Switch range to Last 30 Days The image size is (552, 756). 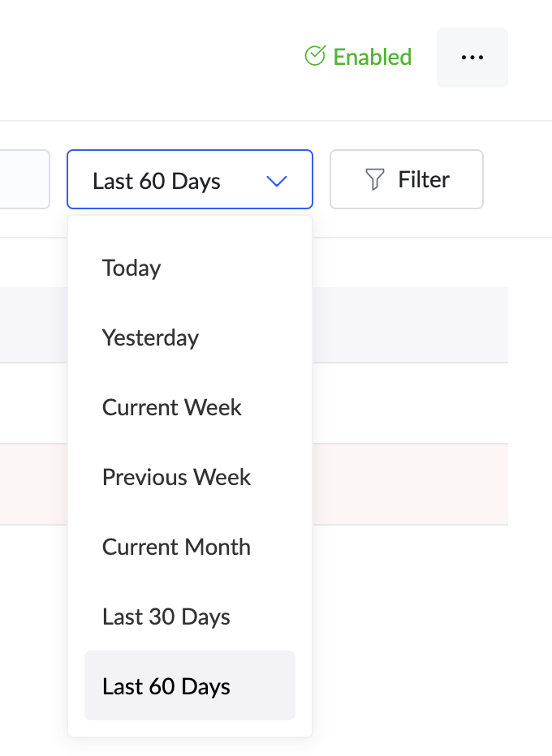click(x=166, y=616)
